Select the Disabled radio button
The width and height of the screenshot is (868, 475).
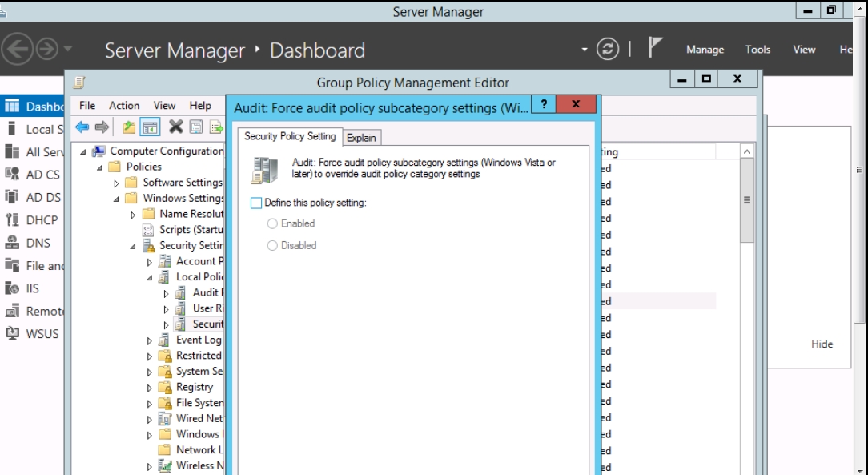coord(271,245)
